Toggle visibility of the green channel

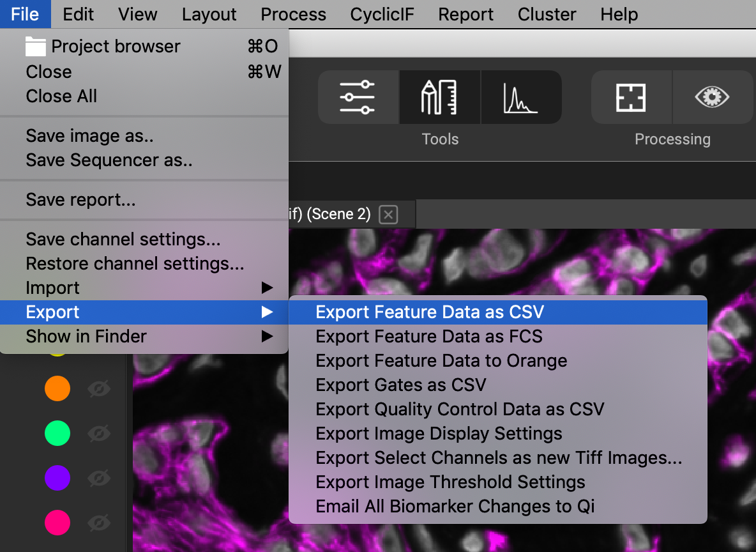(99, 433)
